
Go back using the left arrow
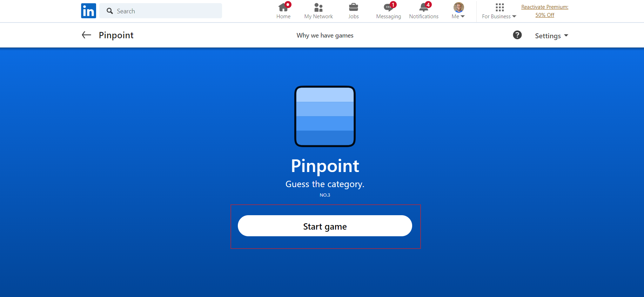pyautogui.click(x=86, y=35)
